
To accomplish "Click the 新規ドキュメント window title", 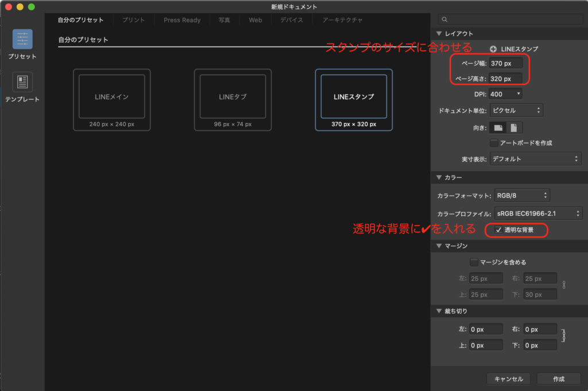I will 294,7.
